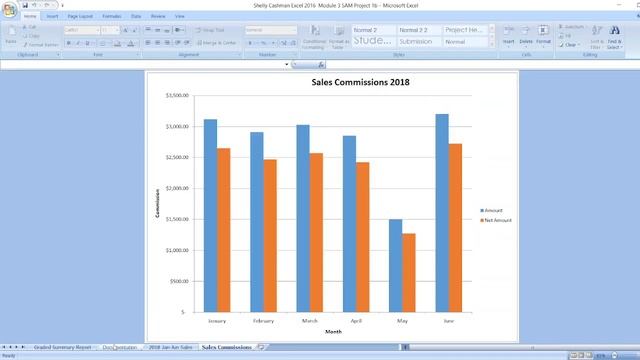
Task: Click the Insert Function fx icon
Action: click(x=321, y=64)
